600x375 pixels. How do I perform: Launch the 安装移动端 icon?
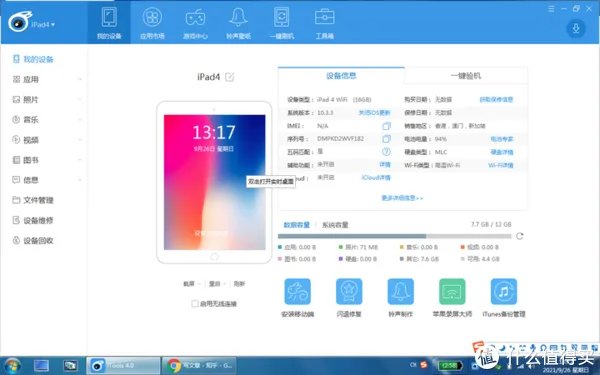297,292
